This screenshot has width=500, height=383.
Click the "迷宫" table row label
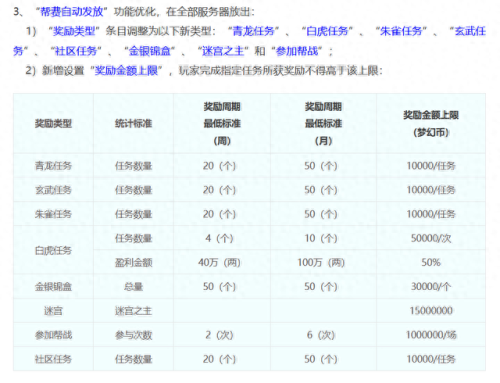[53, 311]
